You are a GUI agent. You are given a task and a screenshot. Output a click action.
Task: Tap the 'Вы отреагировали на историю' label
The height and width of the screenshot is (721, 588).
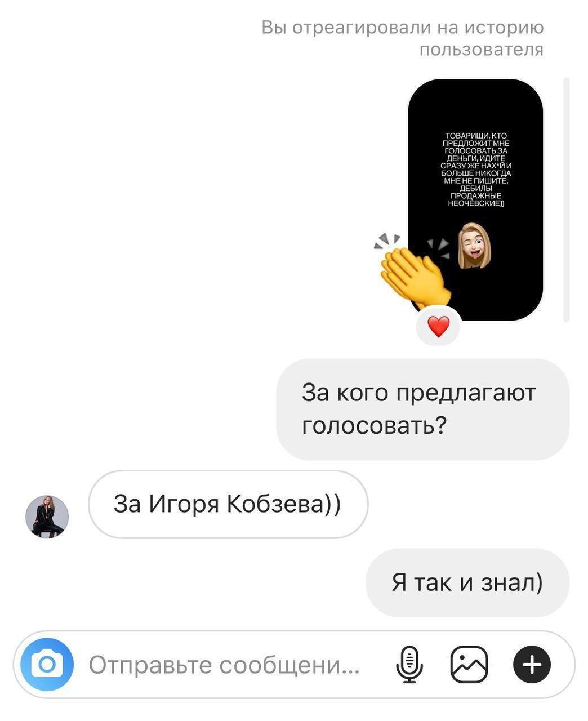tap(403, 27)
